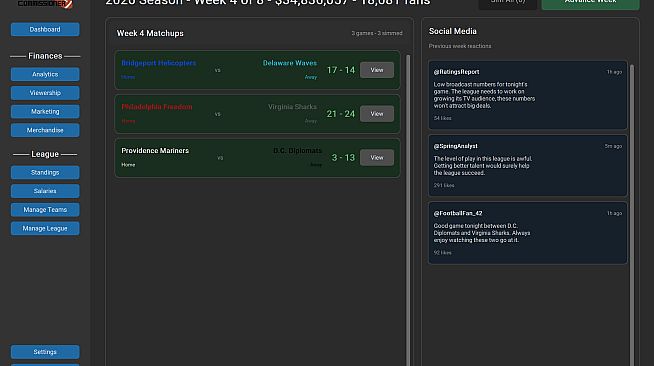Open Manage Teams
Viewport: 654px width, 366px height.
point(45,210)
